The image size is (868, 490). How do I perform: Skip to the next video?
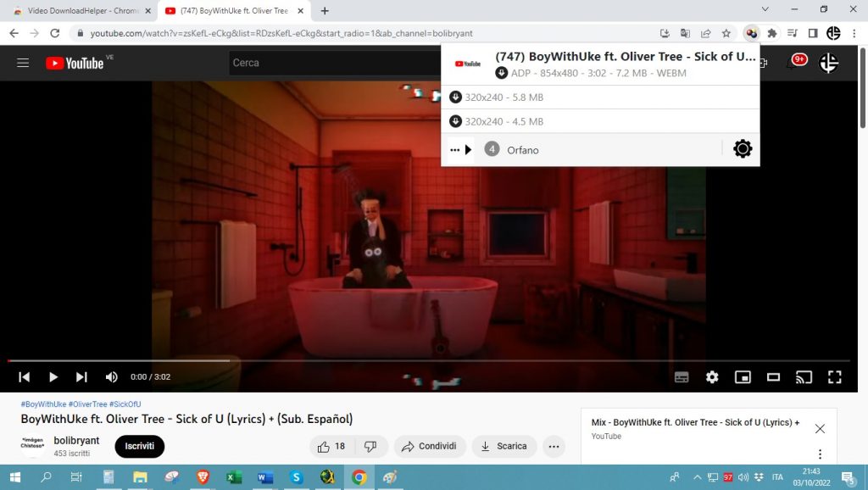tap(81, 376)
